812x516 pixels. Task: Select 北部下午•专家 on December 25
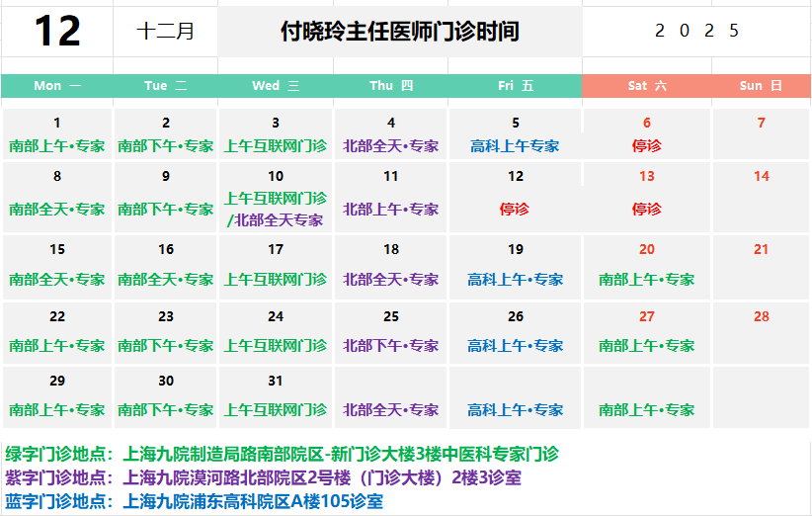pos(391,345)
